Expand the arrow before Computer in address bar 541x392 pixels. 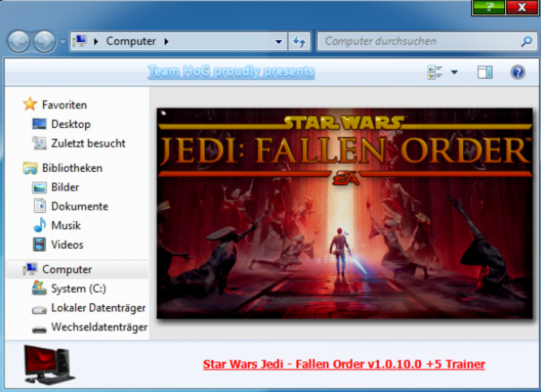pyautogui.click(x=96, y=41)
